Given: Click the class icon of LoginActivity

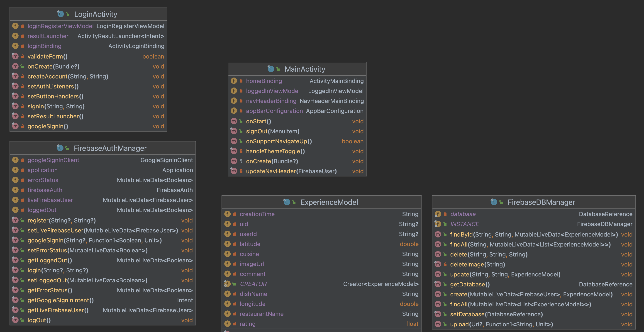Looking at the screenshot, I should pos(60,14).
